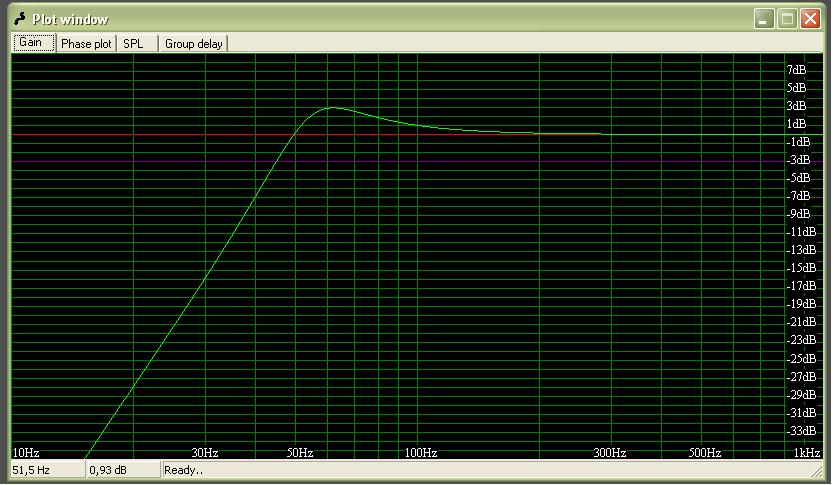Maximize the Plot window
This screenshot has height=485, width=833.
coord(787,19)
